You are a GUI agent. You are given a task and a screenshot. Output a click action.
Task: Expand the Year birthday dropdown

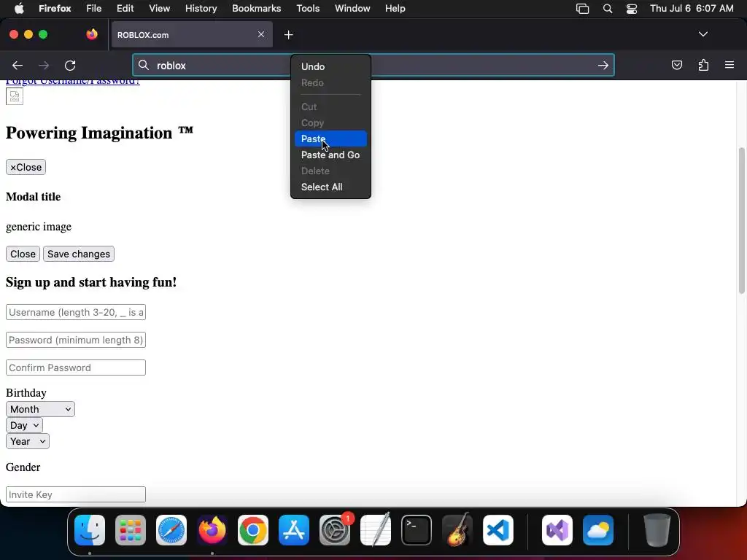point(28,441)
